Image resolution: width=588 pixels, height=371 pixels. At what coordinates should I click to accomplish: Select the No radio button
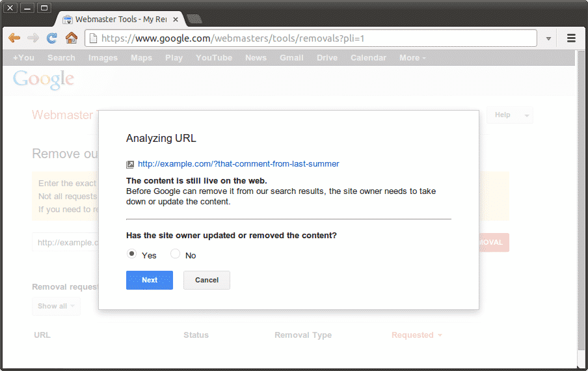(175, 254)
